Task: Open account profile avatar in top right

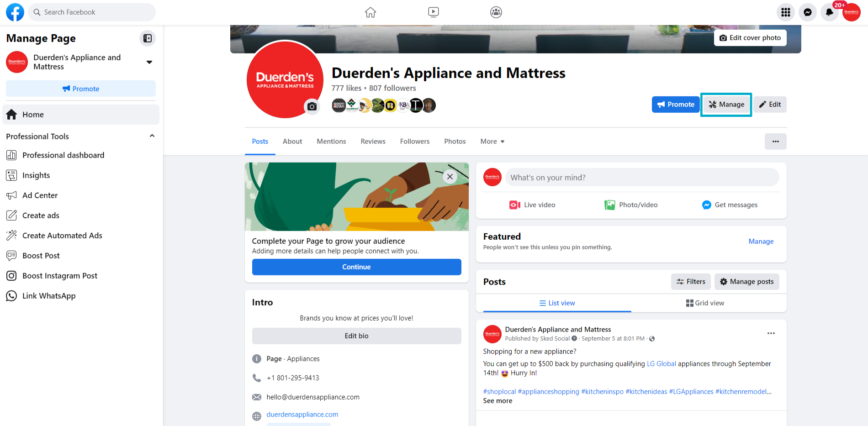Action: tap(852, 12)
